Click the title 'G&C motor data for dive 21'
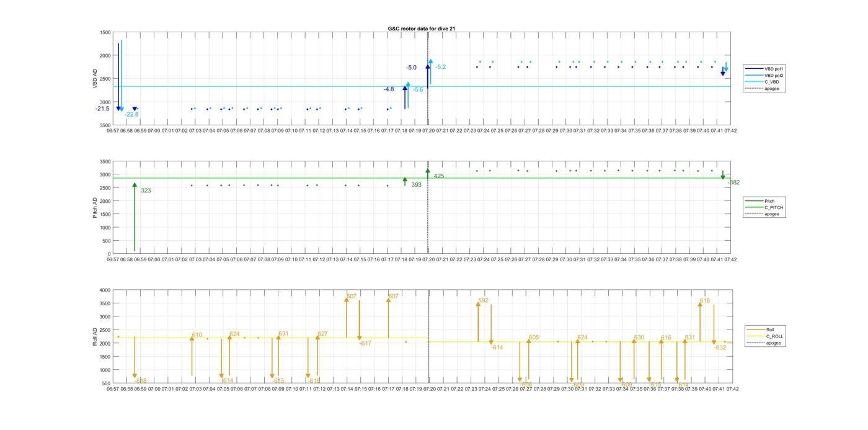868x430 pixels. pos(422,29)
